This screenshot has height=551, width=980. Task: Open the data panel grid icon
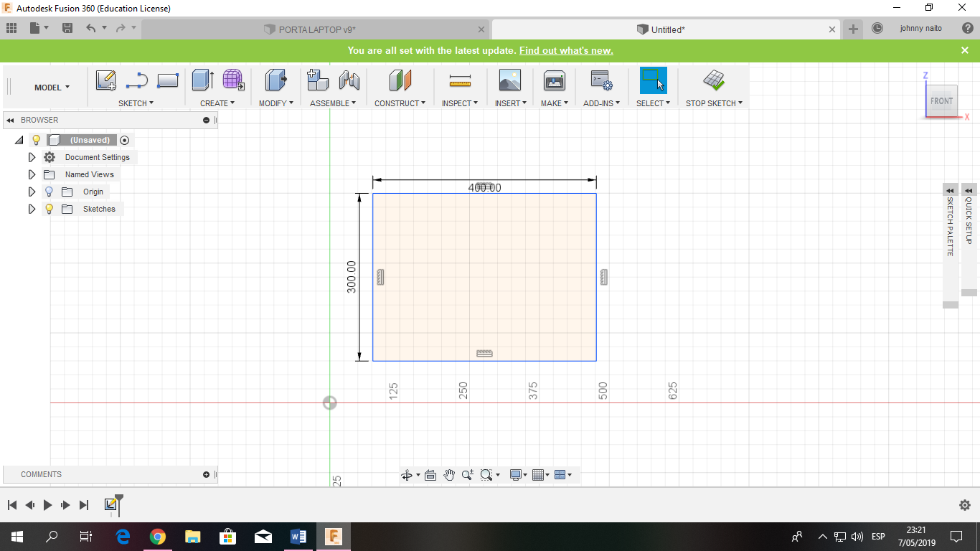coord(11,29)
